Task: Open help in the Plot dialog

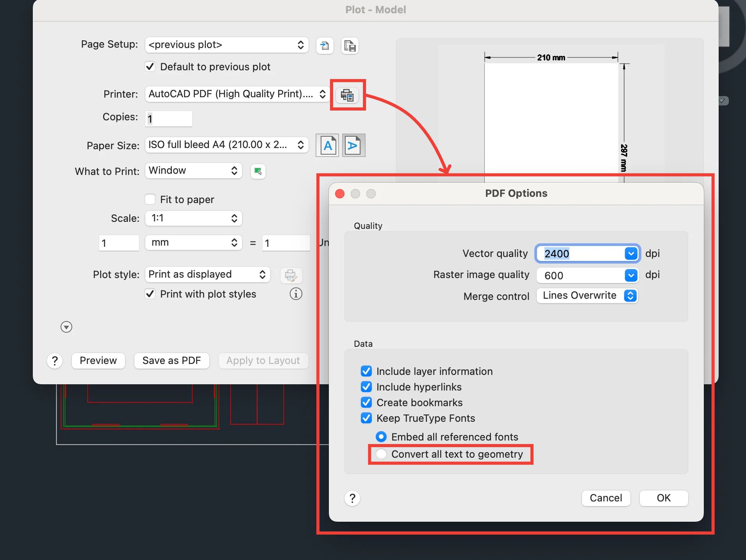Action: tap(55, 361)
